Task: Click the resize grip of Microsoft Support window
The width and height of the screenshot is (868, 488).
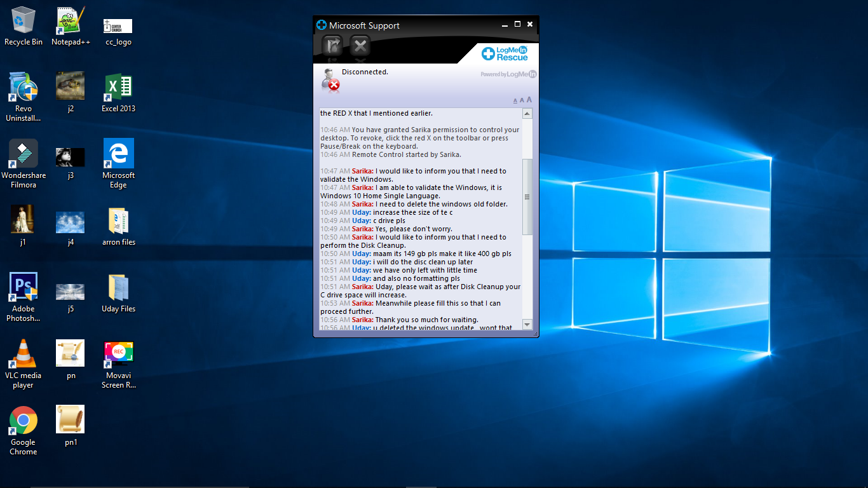Action: (x=535, y=334)
